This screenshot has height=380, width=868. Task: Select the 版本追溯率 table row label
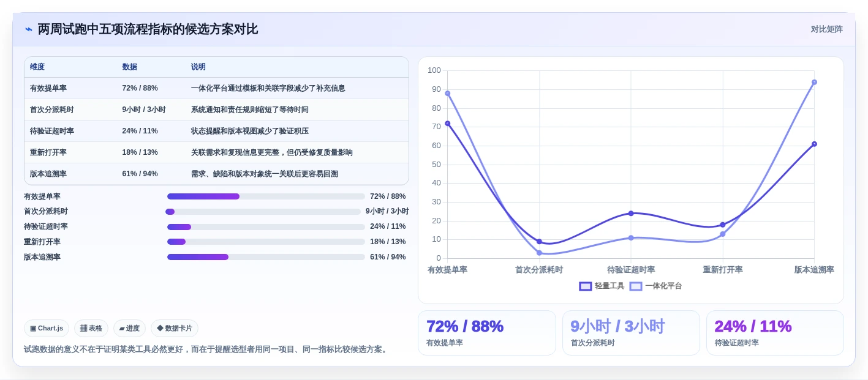[x=48, y=174]
